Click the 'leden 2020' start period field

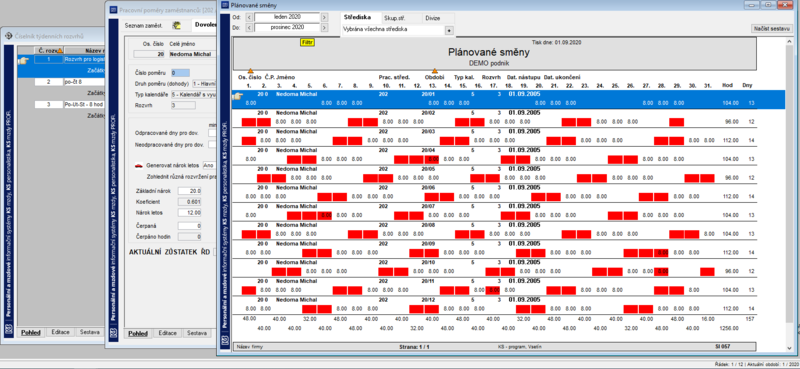pos(287,17)
